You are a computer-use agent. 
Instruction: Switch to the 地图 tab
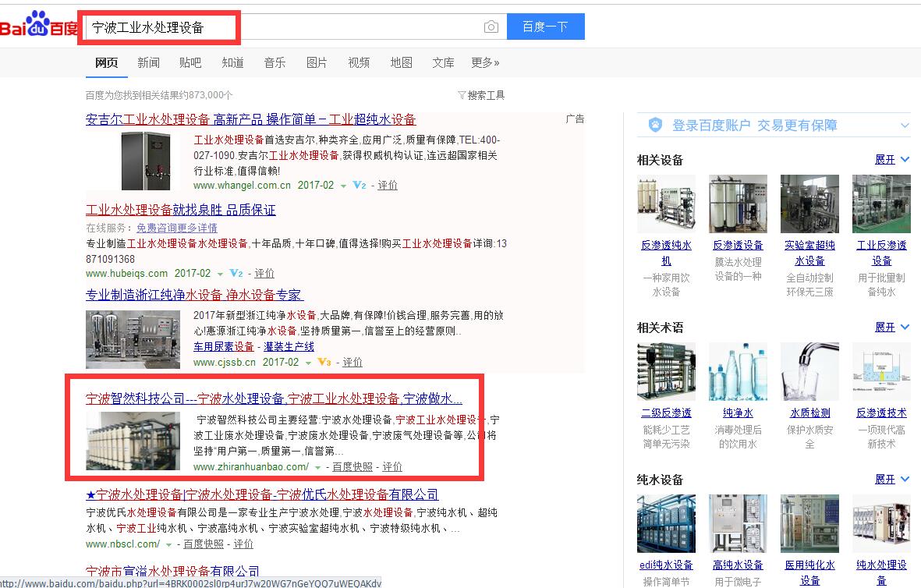tap(401, 62)
